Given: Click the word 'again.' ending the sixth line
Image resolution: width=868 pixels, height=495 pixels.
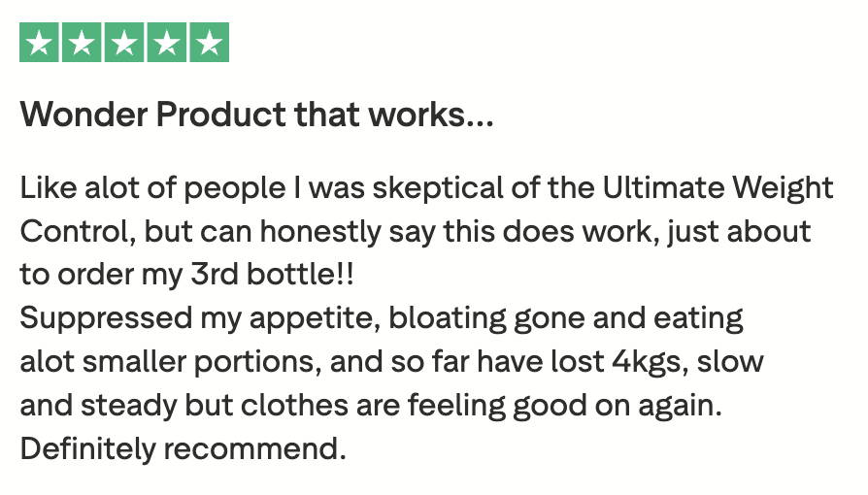Looking at the screenshot, I should (681, 406).
